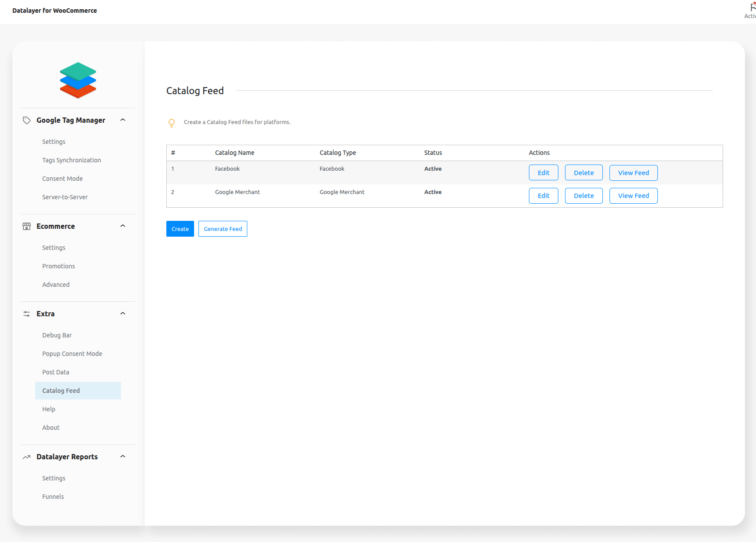Edit the Facebook catalog feed
The width and height of the screenshot is (756, 542).
pyautogui.click(x=543, y=173)
